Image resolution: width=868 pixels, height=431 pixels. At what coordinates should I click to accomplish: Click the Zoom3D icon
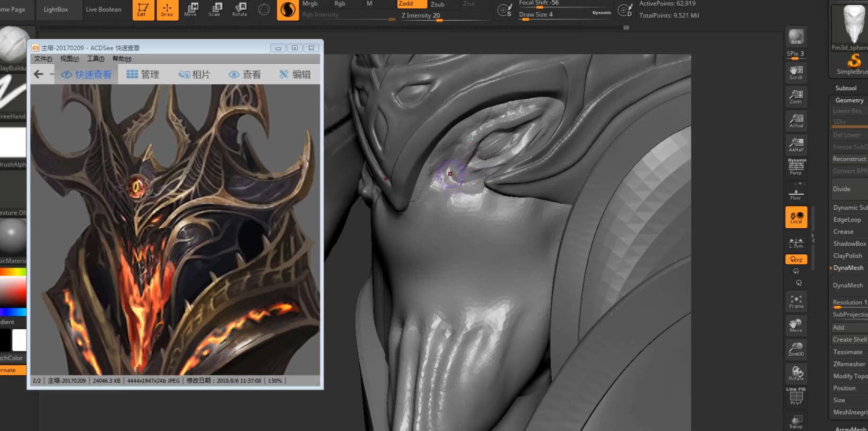796,349
